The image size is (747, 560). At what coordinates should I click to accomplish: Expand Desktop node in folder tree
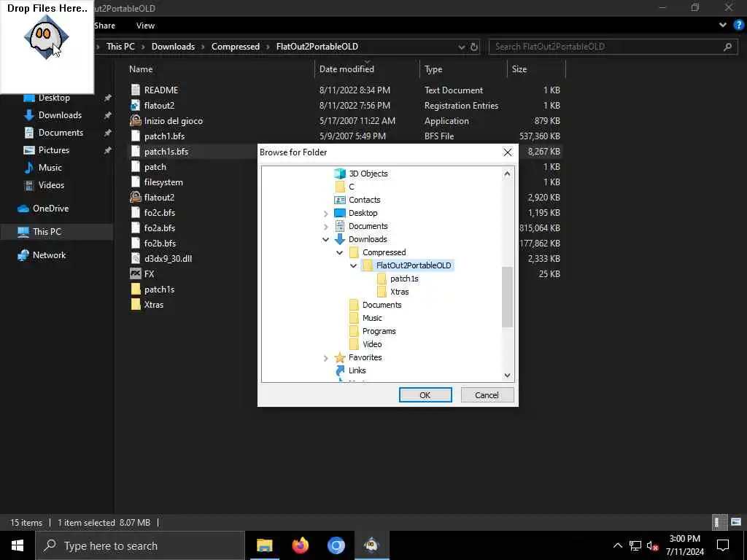coord(326,214)
